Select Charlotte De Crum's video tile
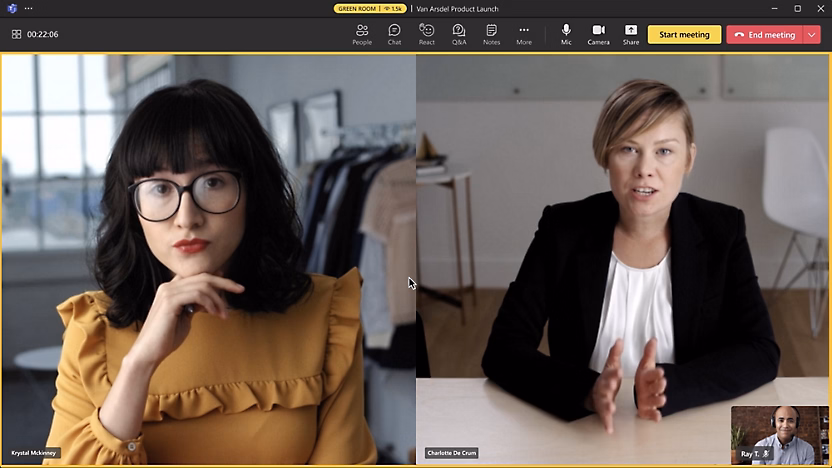 622,259
